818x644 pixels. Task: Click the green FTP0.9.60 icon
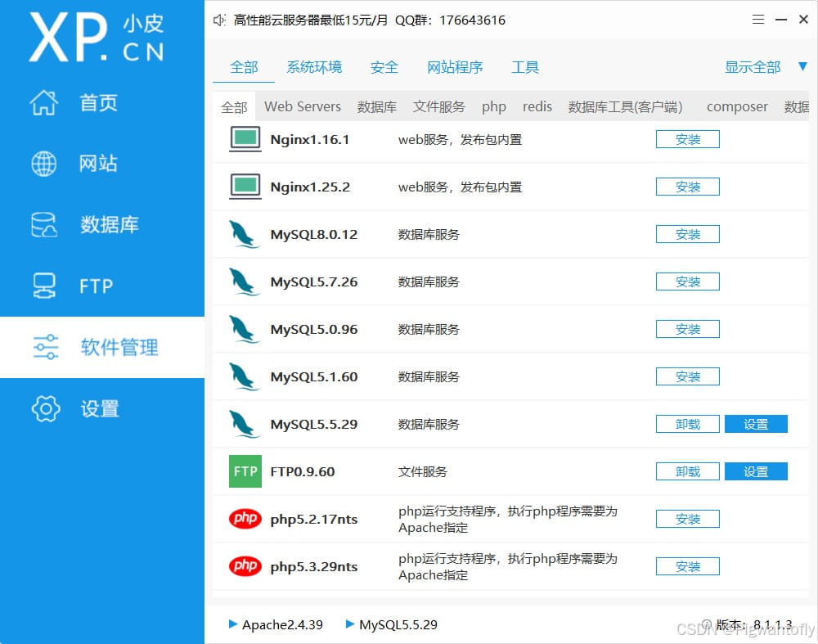tap(245, 472)
